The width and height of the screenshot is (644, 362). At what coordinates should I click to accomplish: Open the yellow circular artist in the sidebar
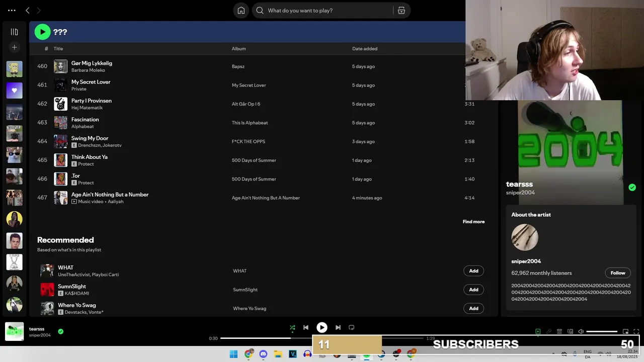tap(14, 219)
